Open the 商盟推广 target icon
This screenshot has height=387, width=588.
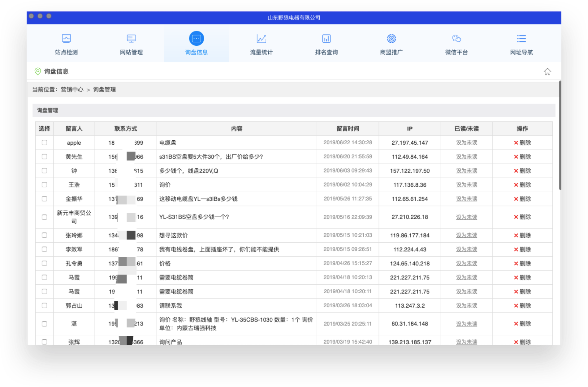391,39
